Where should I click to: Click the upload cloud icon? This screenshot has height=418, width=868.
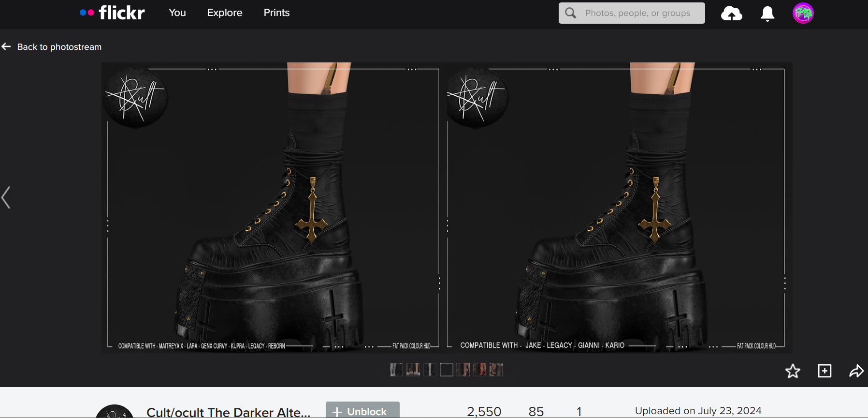pyautogui.click(x=732, y=14)
